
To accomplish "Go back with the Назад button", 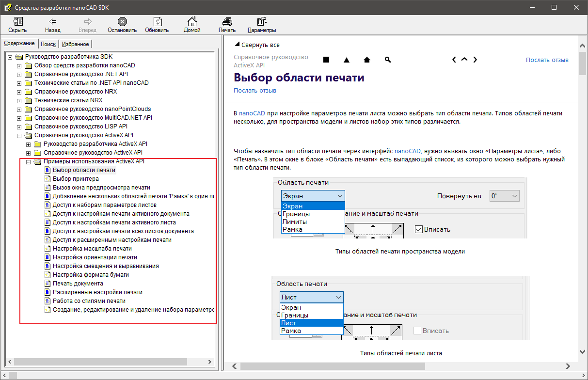I will [53, 25].
